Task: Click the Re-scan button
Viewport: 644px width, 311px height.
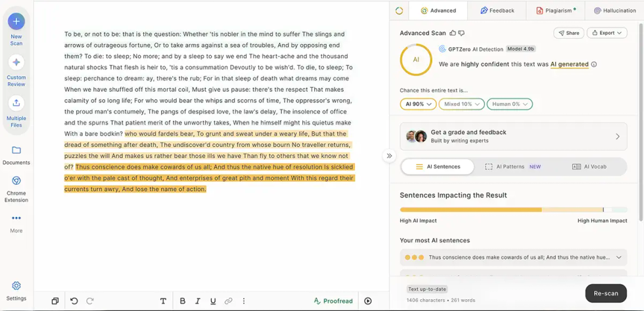Action: pyautogui.click(x=606, y=293)
